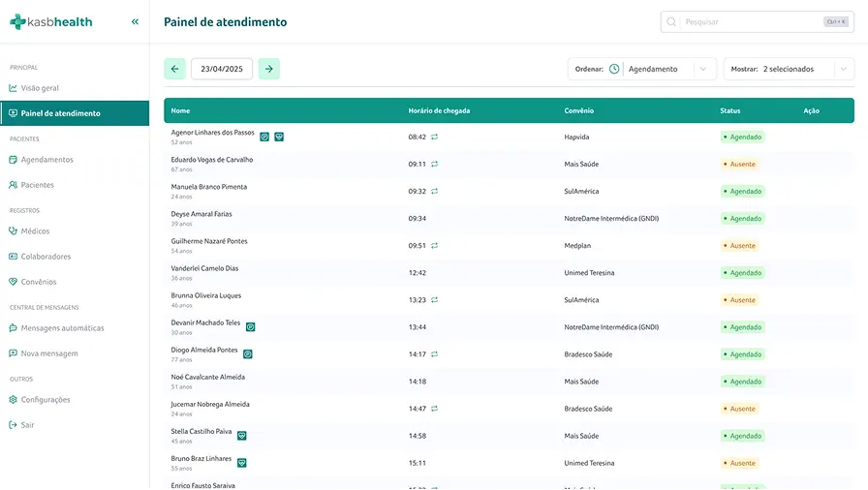Advance to next day with right arrow
The image size is (868, 490).
pyautogui.click(x=269, y=69)
